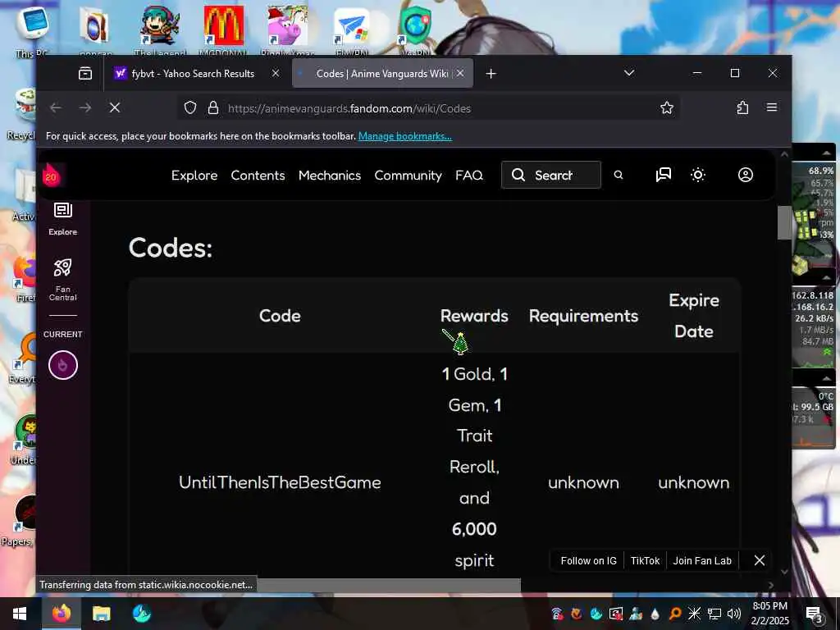Click the tray volume speaker icon
Screen dimensions: 840x630
coord(734,614)
